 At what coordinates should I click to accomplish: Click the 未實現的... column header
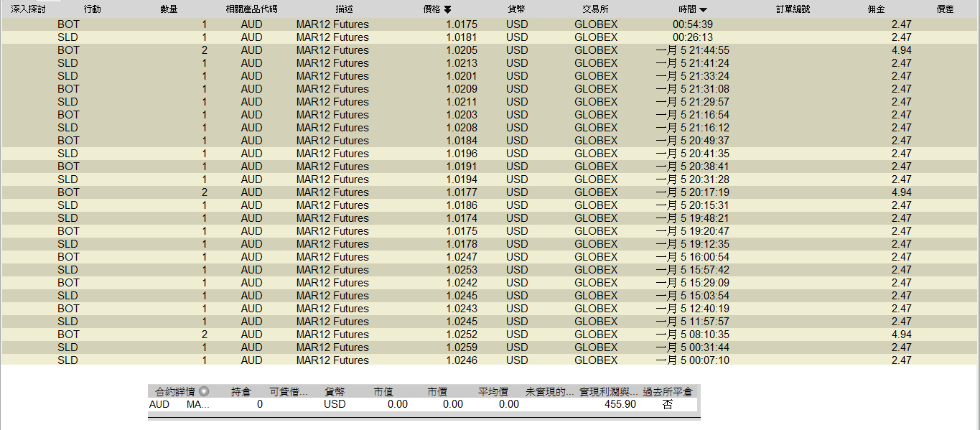(550, 392)
